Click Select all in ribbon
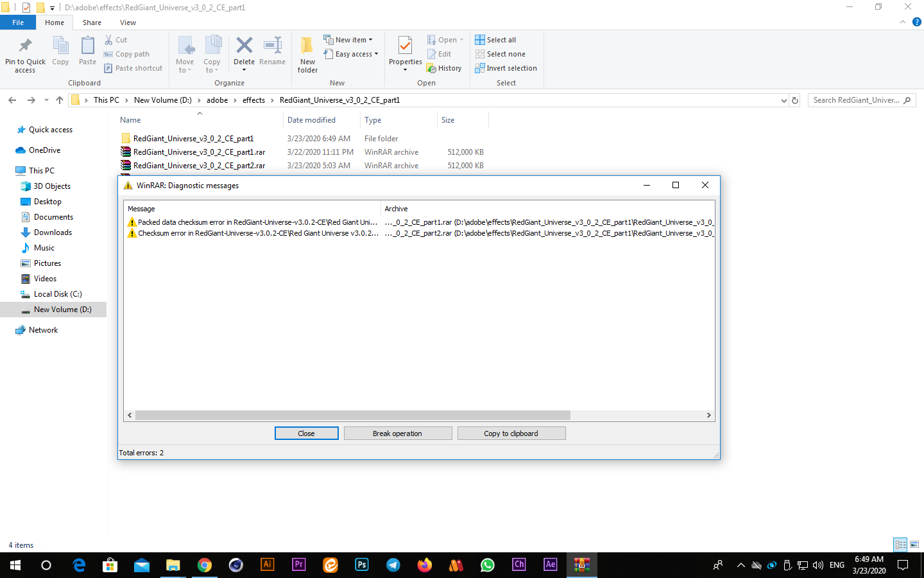The height and width of the screenshot is (578, 924). tap(495, 40)
